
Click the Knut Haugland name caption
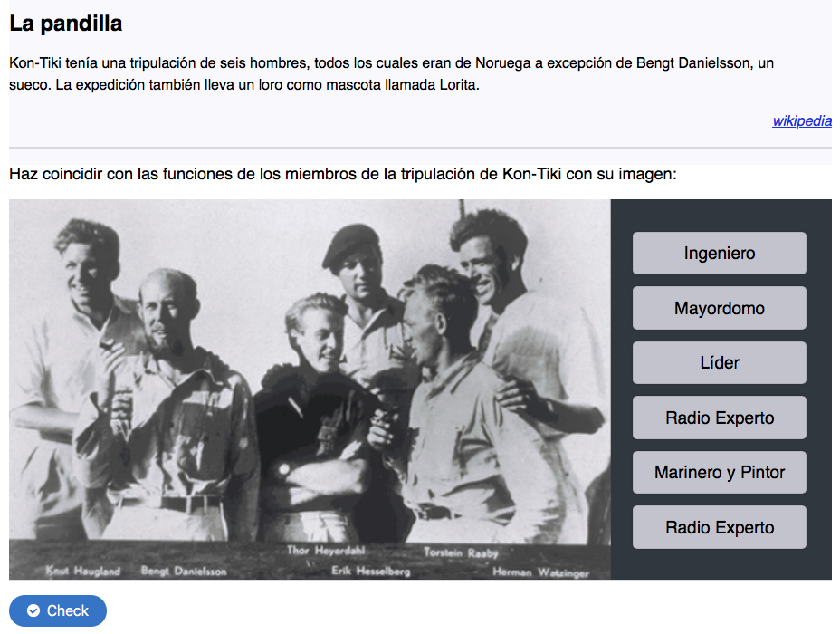point(83,572)
